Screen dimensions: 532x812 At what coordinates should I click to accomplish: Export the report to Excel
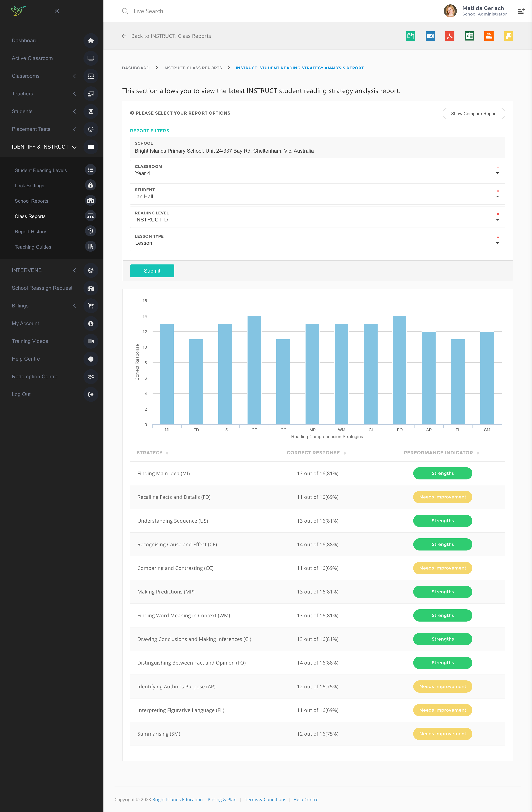[469, 36]
